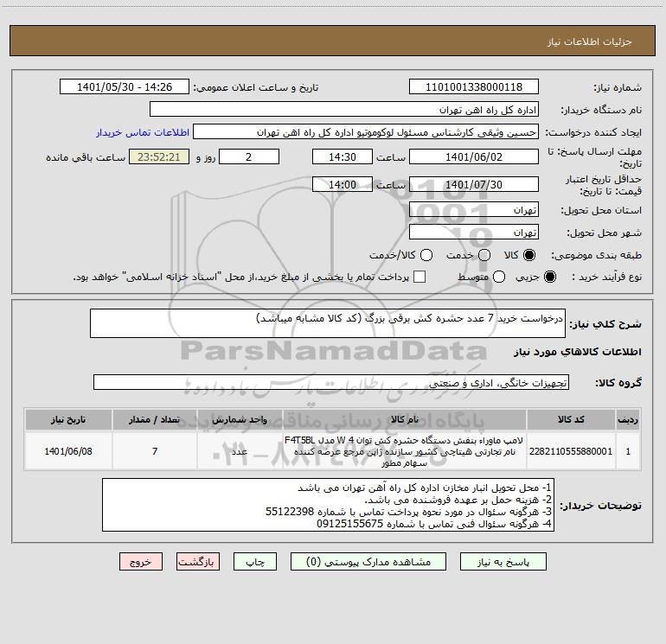The height and width of the screenshot is (644, 666).
Task: Click the توضیحات خریدار notes box
Action: coord(329,505)
